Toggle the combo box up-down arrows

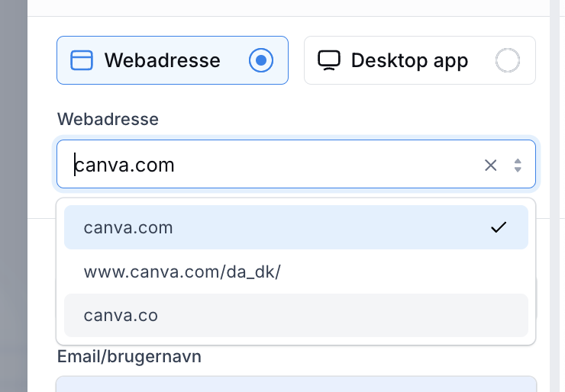518,165
